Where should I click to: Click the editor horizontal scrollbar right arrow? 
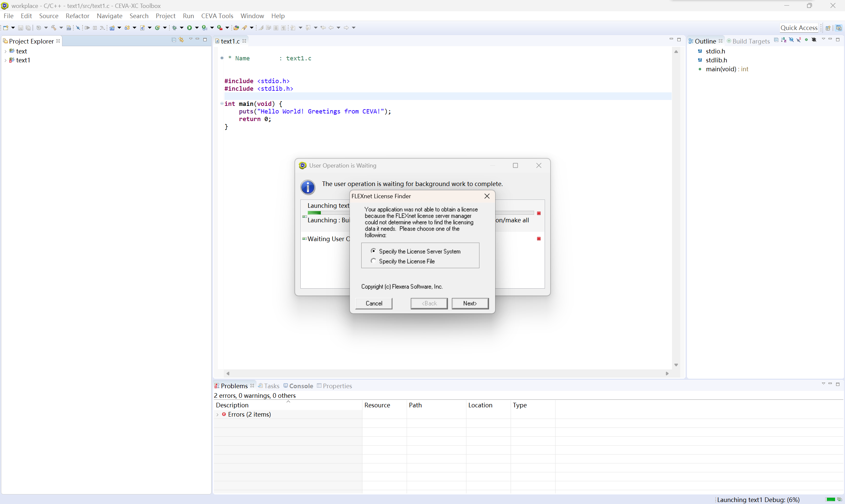pos(667,374)
